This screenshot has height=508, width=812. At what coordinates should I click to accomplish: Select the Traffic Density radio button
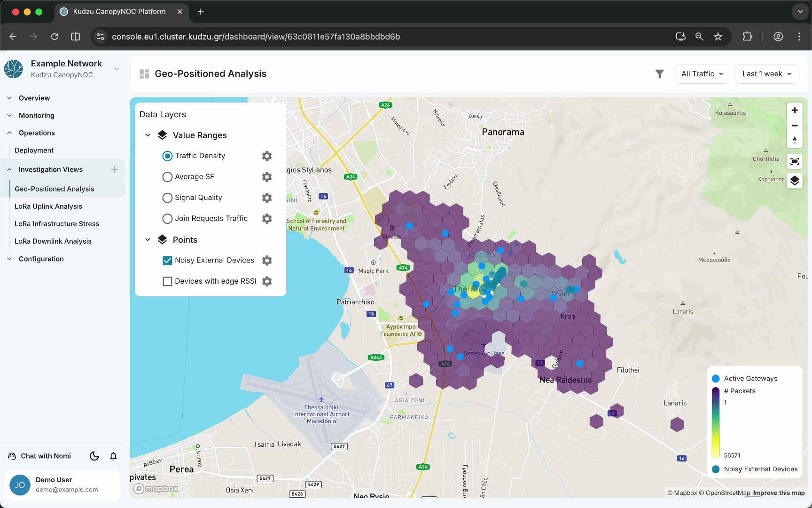167,156
